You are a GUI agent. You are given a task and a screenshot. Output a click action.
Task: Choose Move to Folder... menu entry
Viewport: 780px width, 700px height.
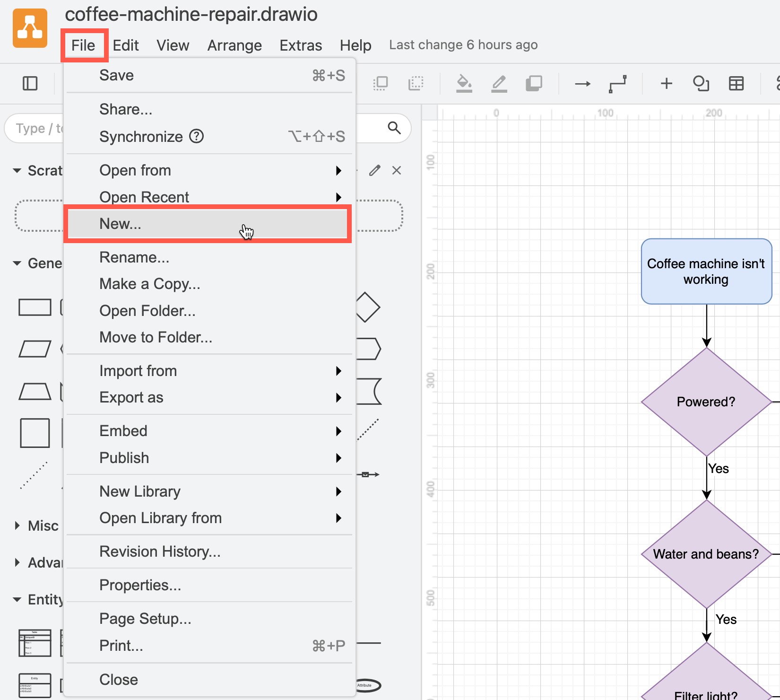coord(209,337)
